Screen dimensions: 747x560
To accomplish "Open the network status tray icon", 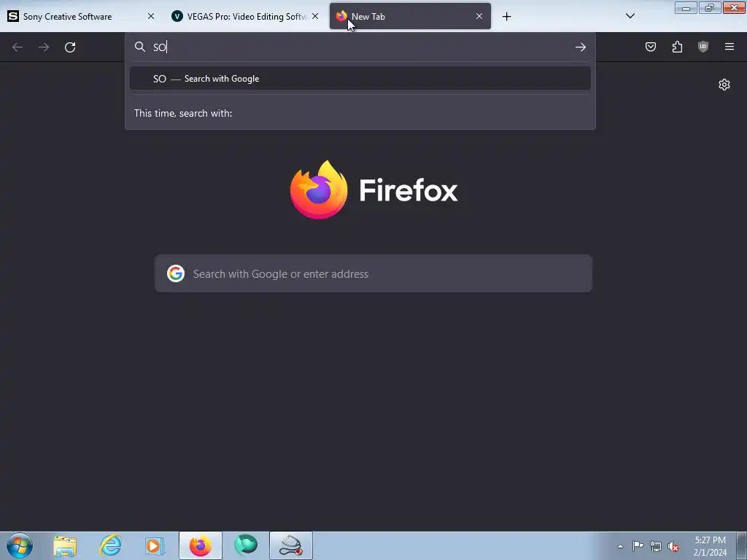I will (656, 547).
